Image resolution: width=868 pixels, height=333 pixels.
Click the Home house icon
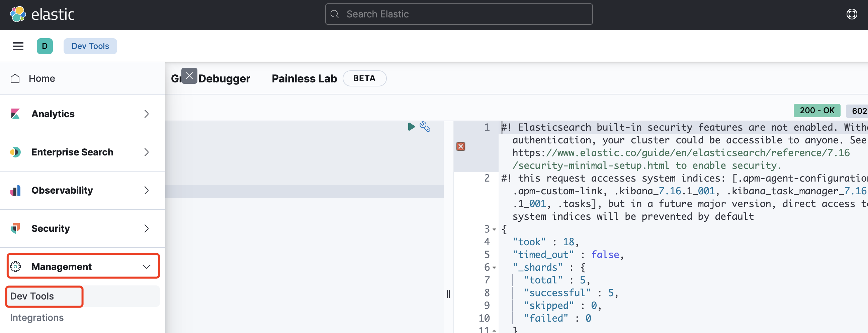click(15, 78)
